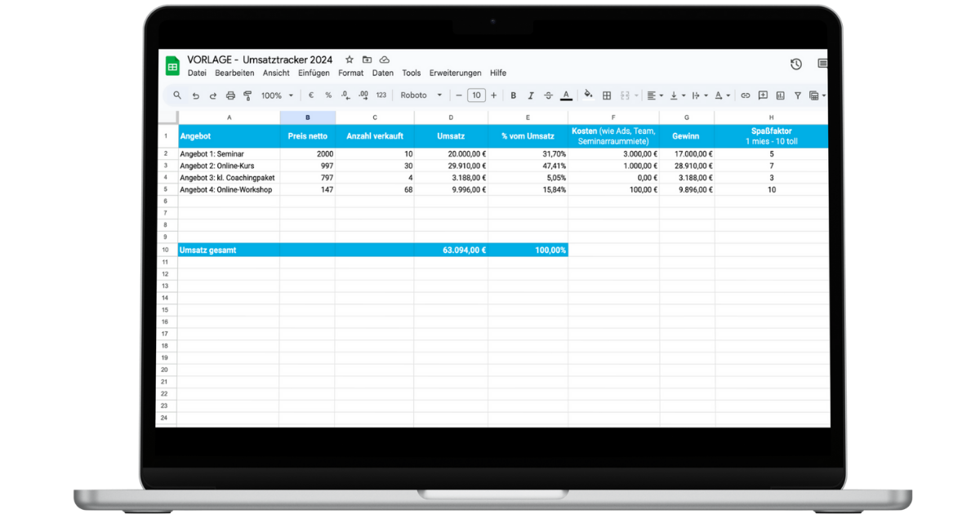Select column D header
The width and height of the screenshot is (980, 514).
coord(451,117)
